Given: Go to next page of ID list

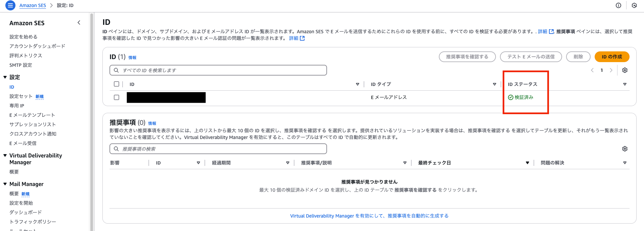Looking at the screenshot, I should tap(611, 70).
